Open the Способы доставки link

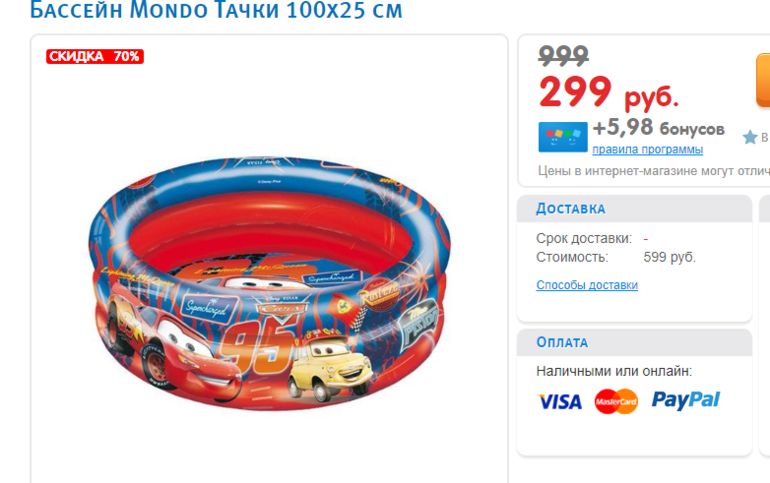point(587,285)
